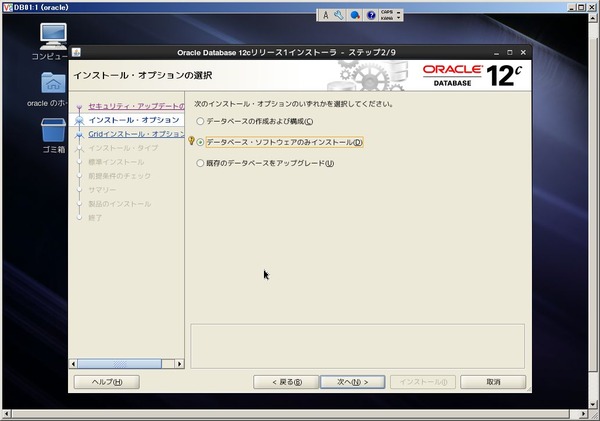Image resolution: width=600 pixels, height=421 pixels.
Task: Select インストール・オプション step in sidebar
Action: point(134,120)
